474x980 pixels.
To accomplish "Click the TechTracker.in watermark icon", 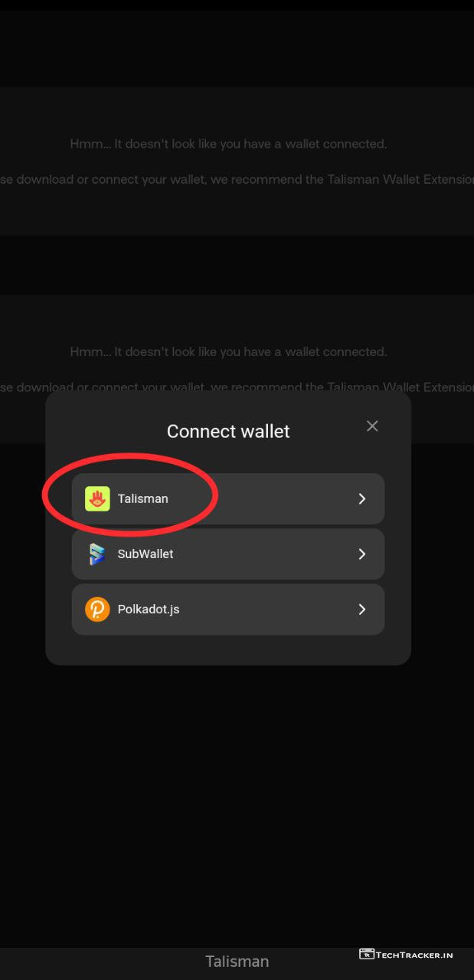I will (367, 954).
